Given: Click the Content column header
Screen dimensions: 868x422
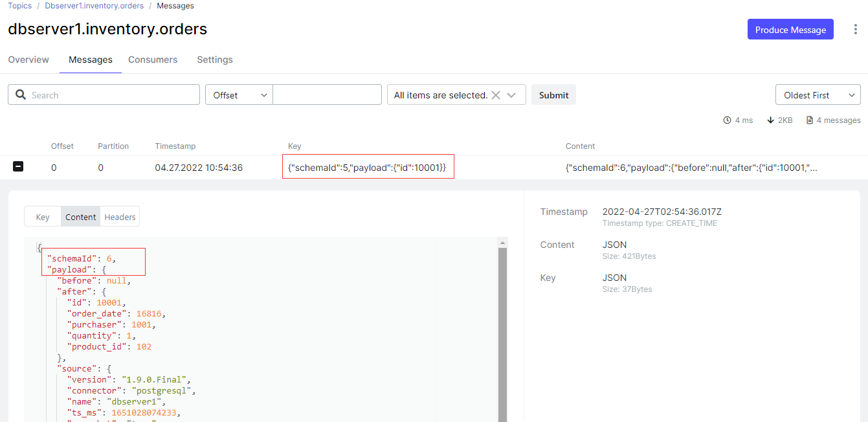Looking at the screenshot, I should [x=581, y=146].
